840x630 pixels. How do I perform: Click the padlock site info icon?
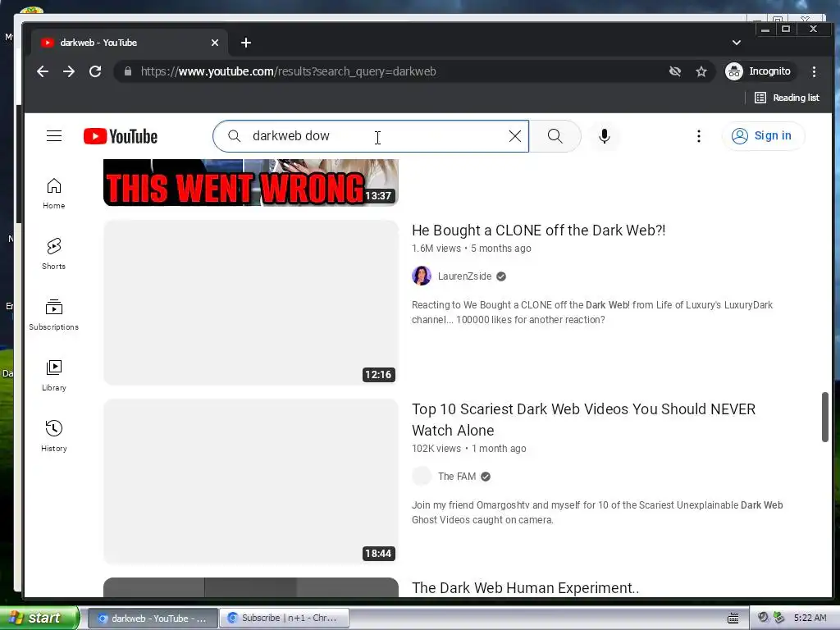pyautogui.click(x=127, y=71)
